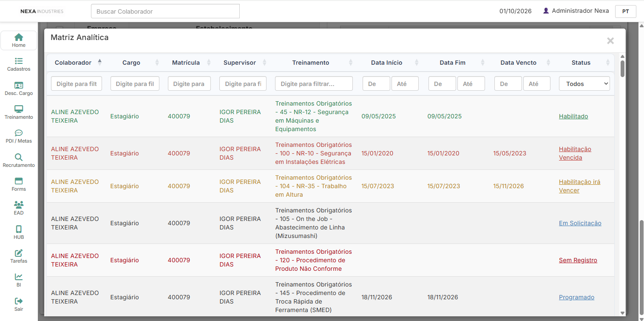Open the BI chart icon
Viewport: 644px width, 321px height.
[19, 277]
